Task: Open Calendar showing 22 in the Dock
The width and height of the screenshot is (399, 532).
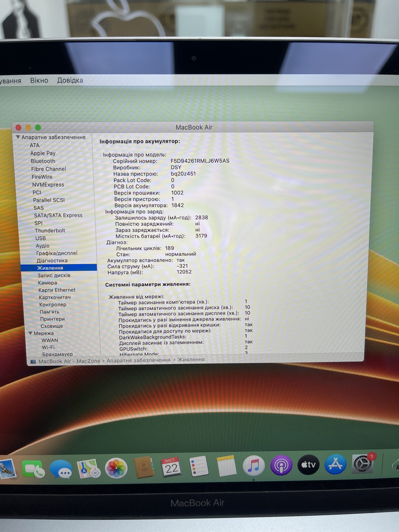Action: click(x=171, y=467)
